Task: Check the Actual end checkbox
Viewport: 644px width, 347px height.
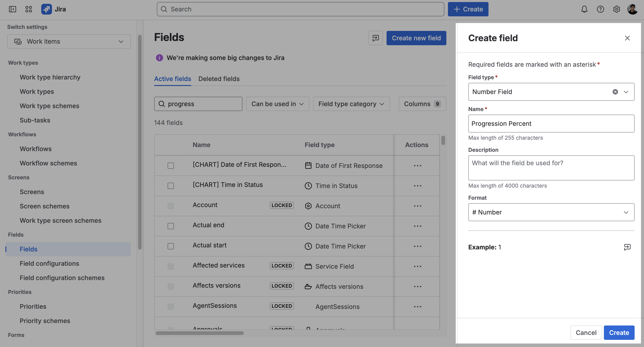Action: (171, 226)
